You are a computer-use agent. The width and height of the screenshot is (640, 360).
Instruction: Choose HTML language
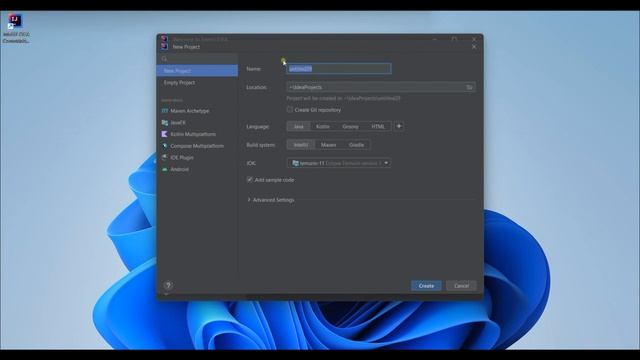pos(378,127)
